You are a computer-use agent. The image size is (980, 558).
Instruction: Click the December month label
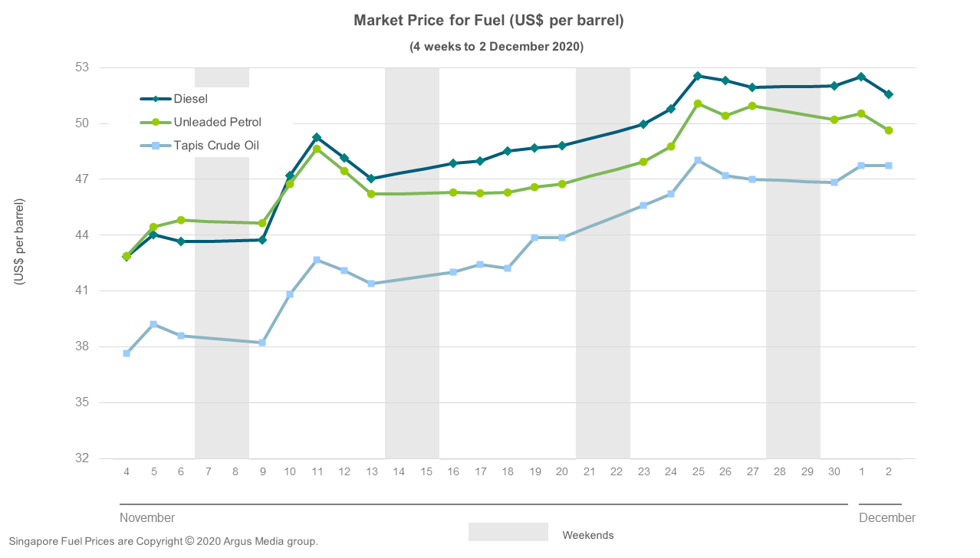coord(887,517)
